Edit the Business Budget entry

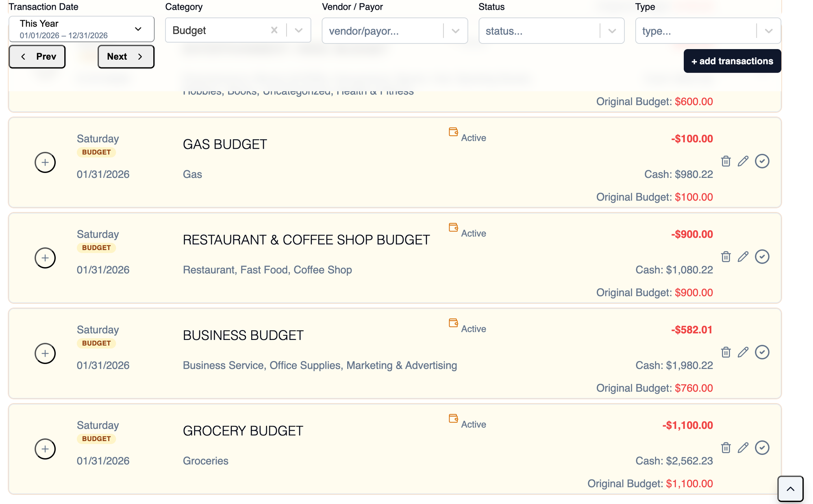tap(743, 352)
